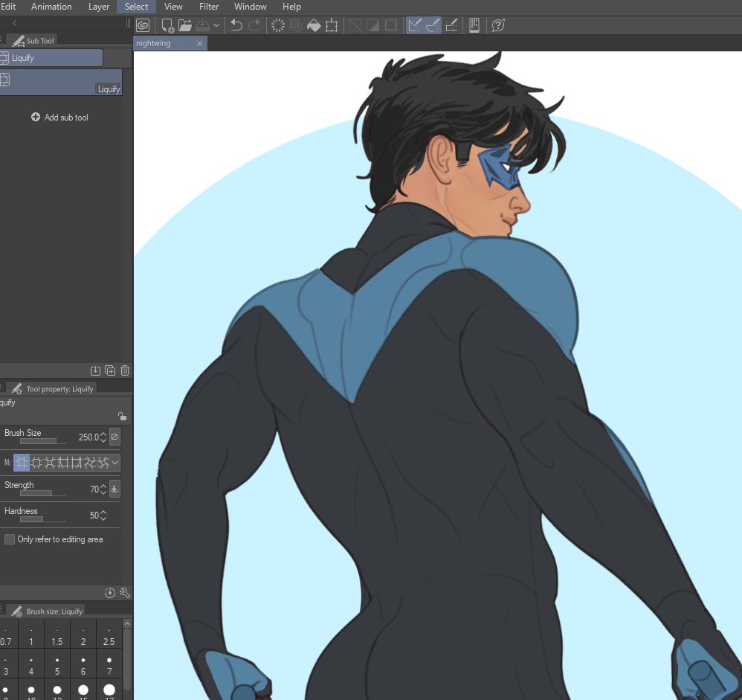Enable Only refer to editing area
Viewport: 742px width, 700px height.
tap(10, 539)
